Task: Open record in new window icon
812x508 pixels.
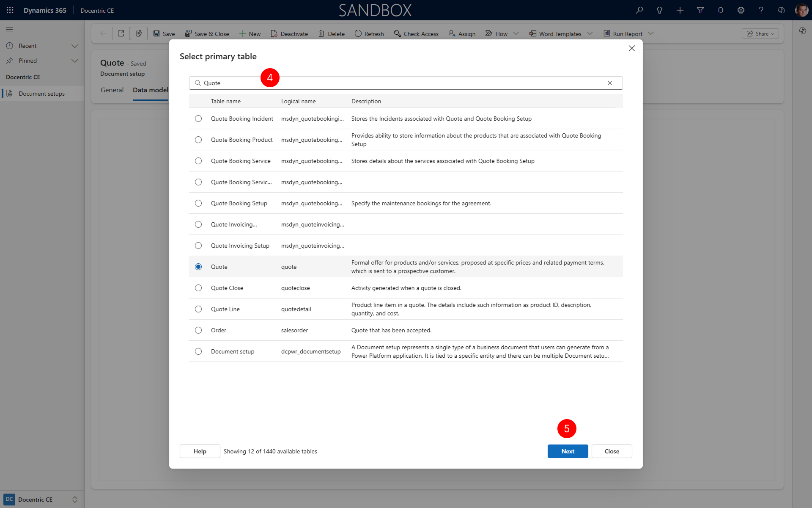Action: click(x=121, y=33)
